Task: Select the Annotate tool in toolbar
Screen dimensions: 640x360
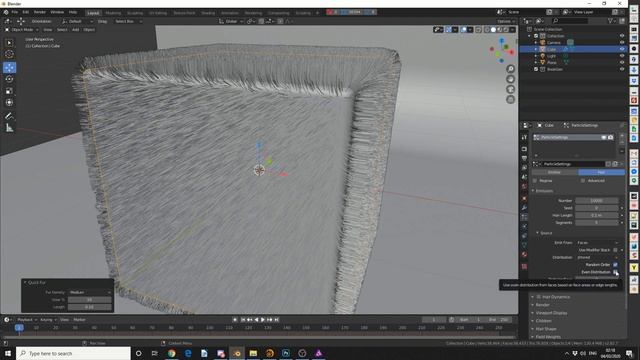Action: [9, 116]
